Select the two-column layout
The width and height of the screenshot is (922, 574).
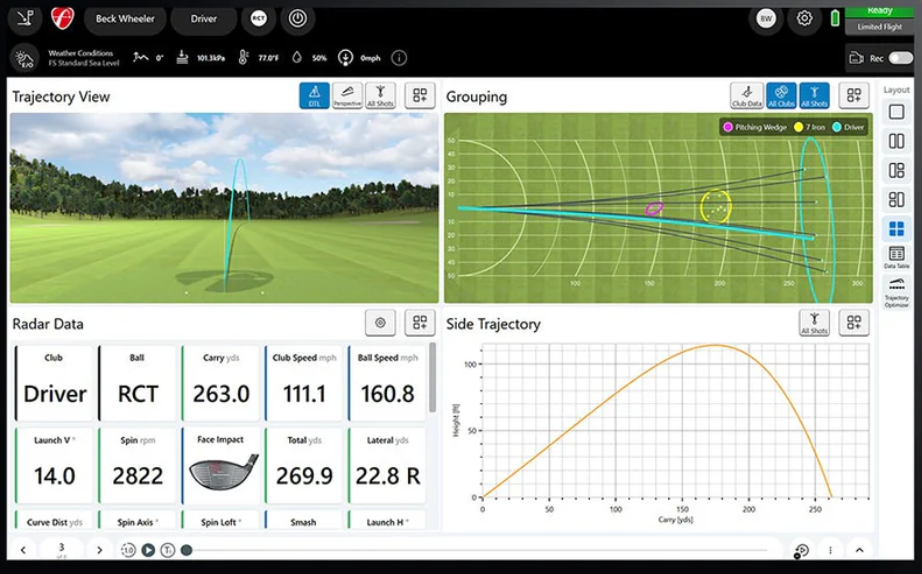tap(896, 141)
